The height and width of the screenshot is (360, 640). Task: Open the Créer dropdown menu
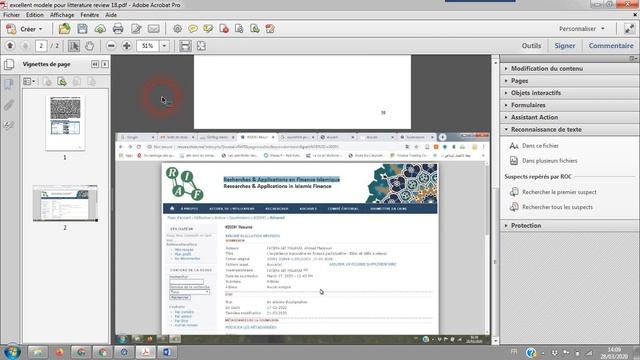(25, 29)
